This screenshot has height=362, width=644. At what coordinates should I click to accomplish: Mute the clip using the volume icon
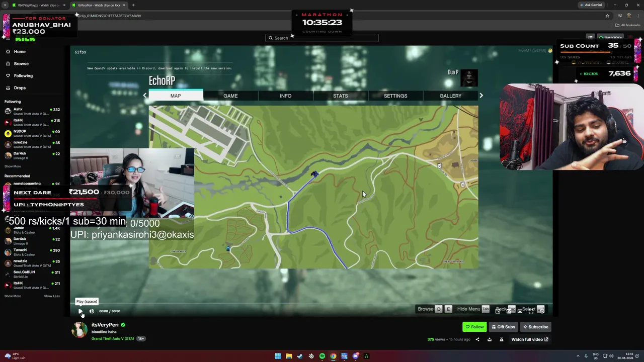click(92, 311)
